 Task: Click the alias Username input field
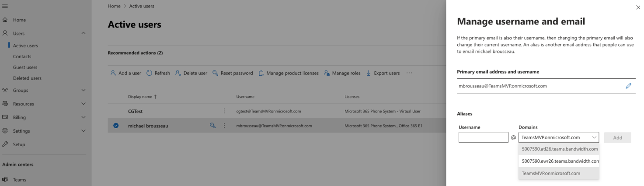[484, 137]
